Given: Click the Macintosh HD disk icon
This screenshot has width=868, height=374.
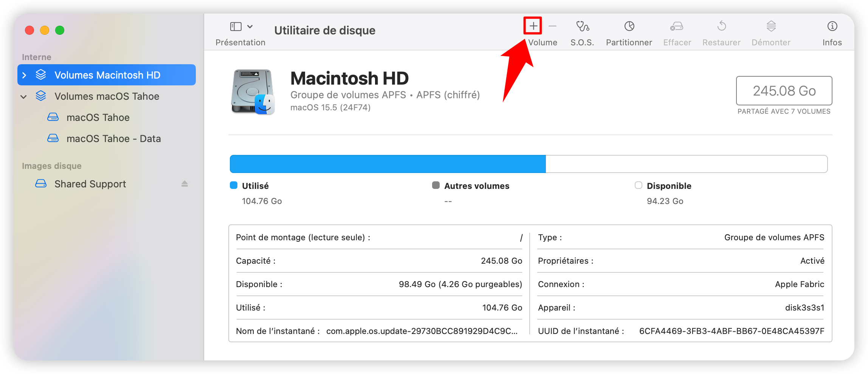Looking at the screenshot, I should (x=253, y=91).
